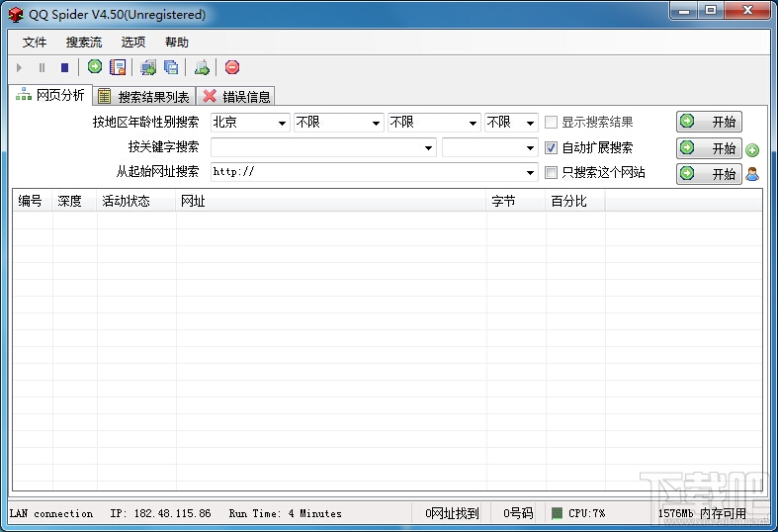Switch to the 搜索结果列表 tab

pos(144,96)
